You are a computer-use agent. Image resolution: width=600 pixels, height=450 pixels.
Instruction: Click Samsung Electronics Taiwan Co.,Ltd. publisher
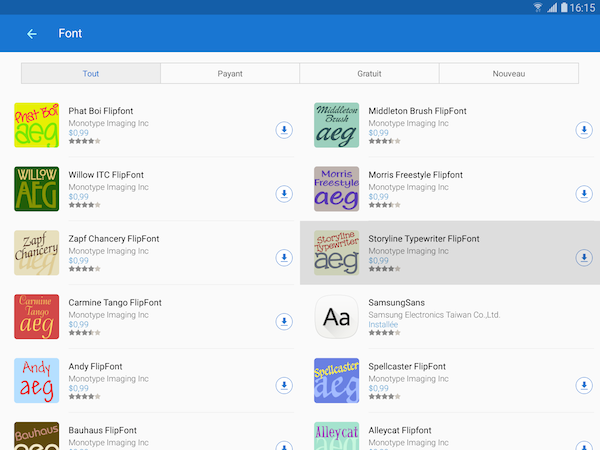[x=434, y=315]
